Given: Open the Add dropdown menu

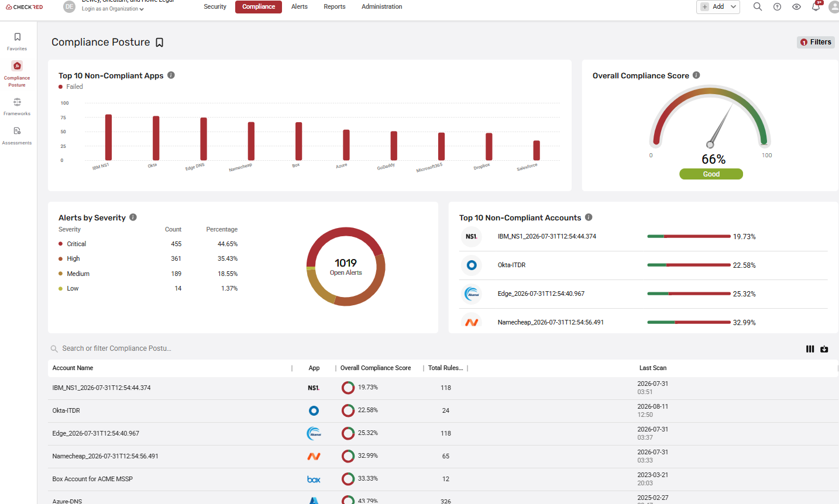Looking at the screenshot, I should [x=718, y=7].
